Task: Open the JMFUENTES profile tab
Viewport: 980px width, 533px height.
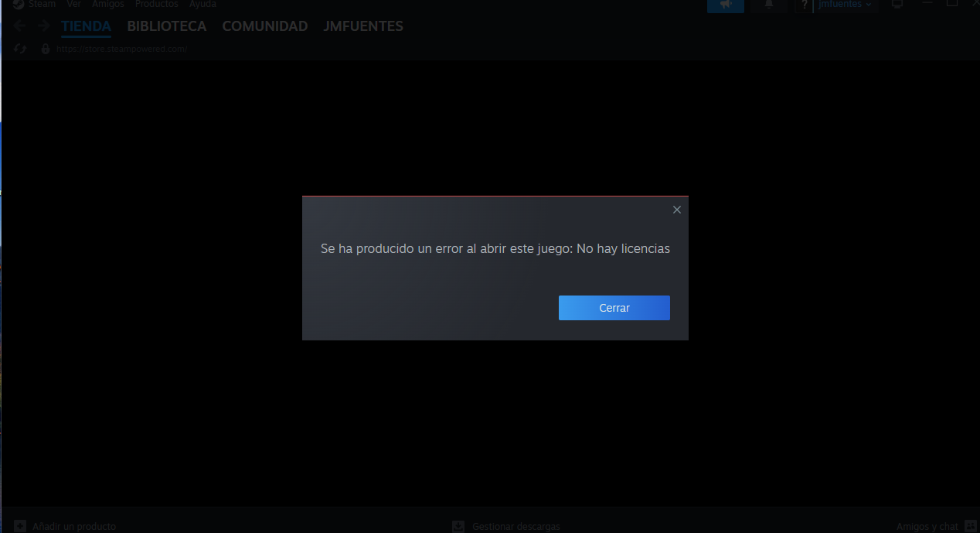Action: (x=362, y=26)
